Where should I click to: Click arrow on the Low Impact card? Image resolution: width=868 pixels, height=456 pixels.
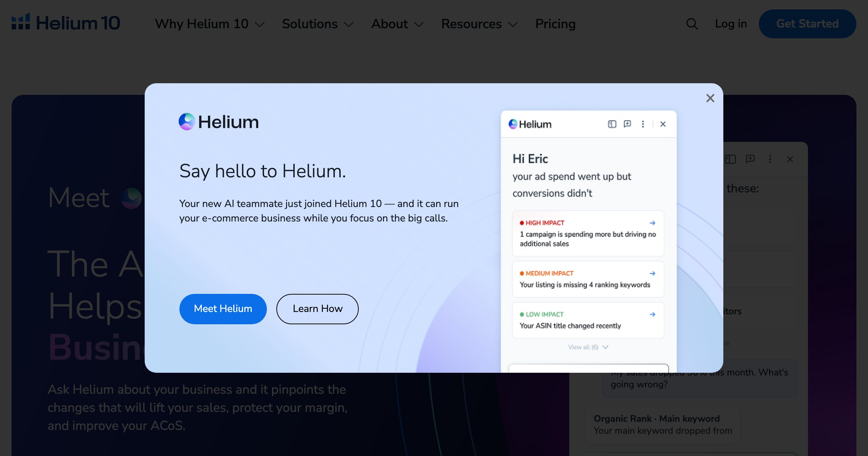point(652,314)
